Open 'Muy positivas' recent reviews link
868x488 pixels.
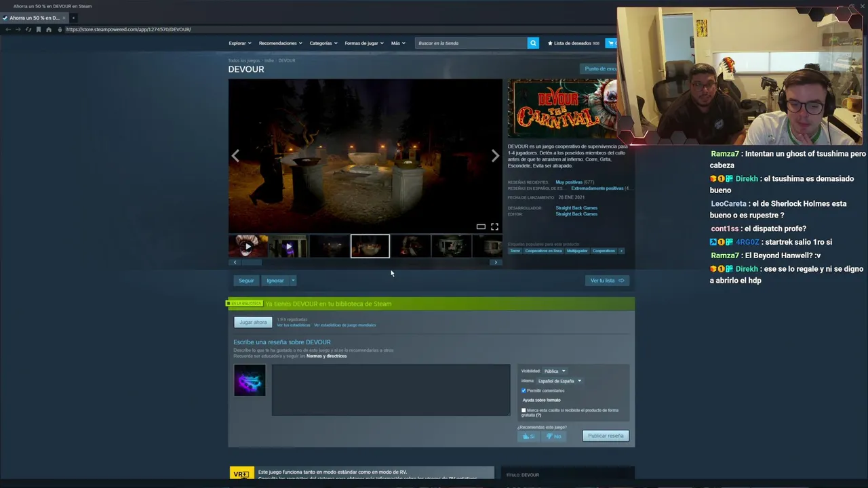pyautogui.click(x=569, y=182)
